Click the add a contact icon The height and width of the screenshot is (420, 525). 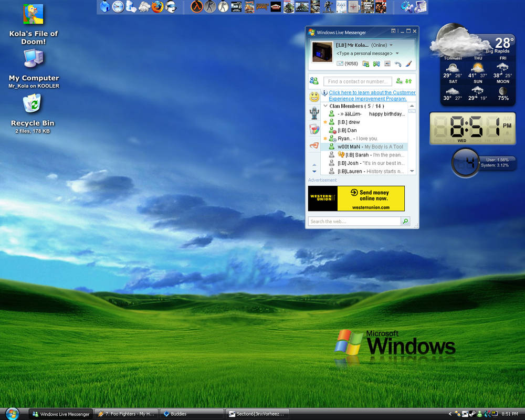click(399, 81)
